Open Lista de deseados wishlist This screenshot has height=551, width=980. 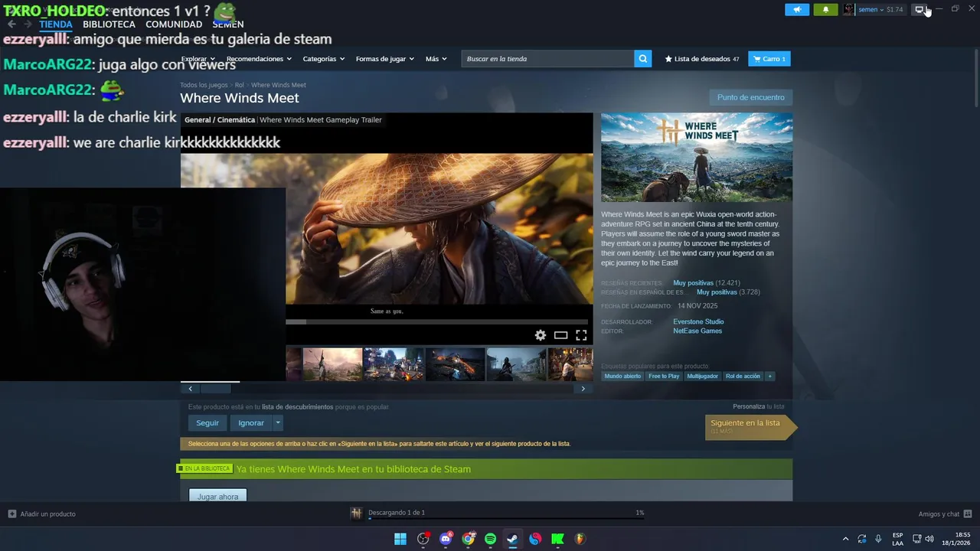702,59
